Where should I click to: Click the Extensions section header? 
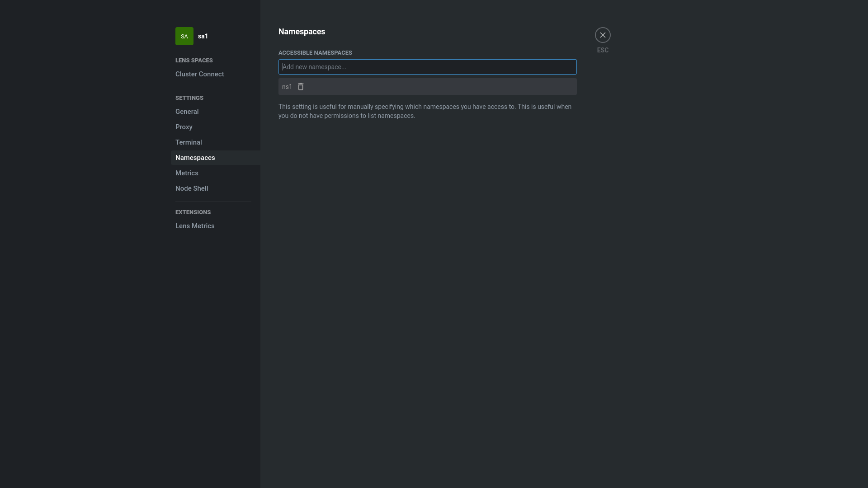193,212
